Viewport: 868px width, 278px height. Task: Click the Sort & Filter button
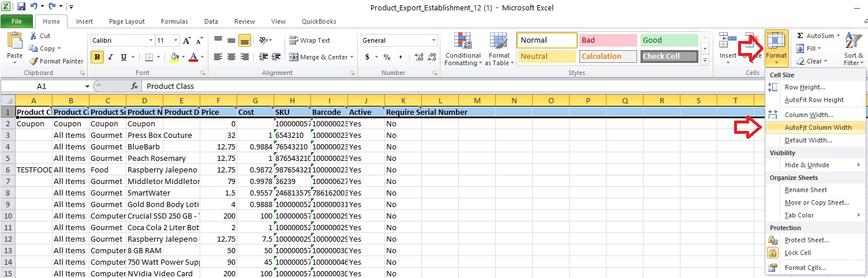[x=853, y=48]
